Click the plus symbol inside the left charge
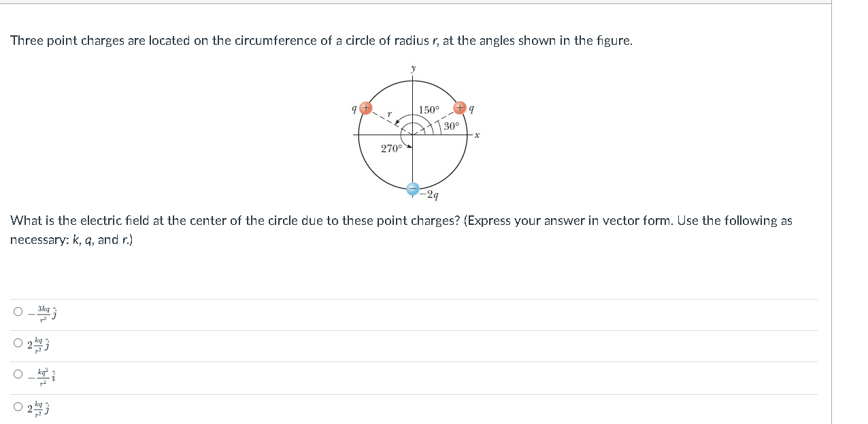868x424 pixels. 366,109
